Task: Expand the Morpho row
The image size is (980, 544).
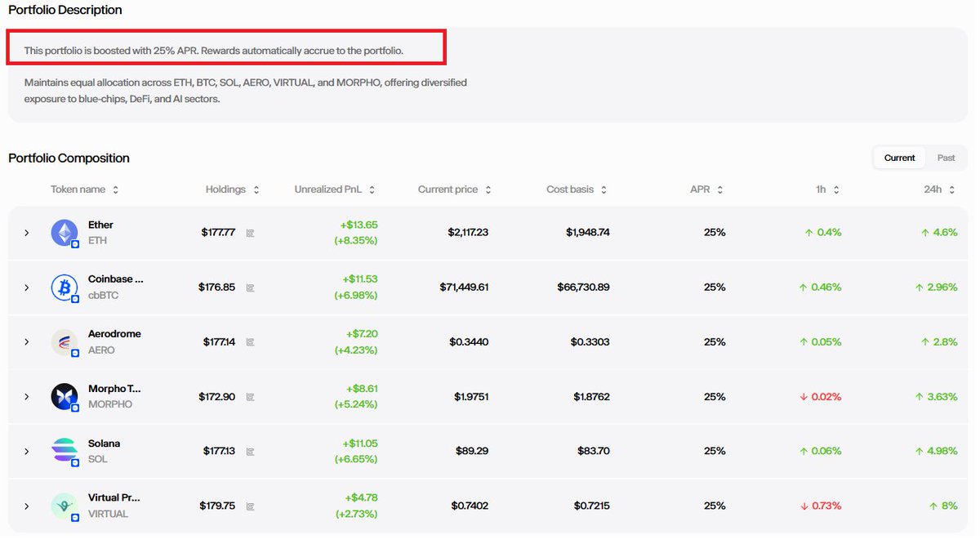Action: click(26, 397)
